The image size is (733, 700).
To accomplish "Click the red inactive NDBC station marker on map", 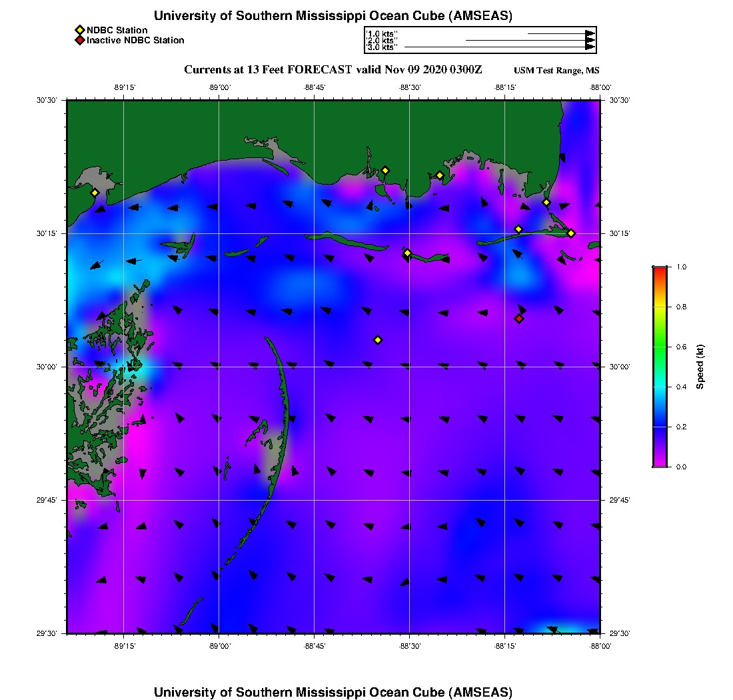I will tap(519, 319).
